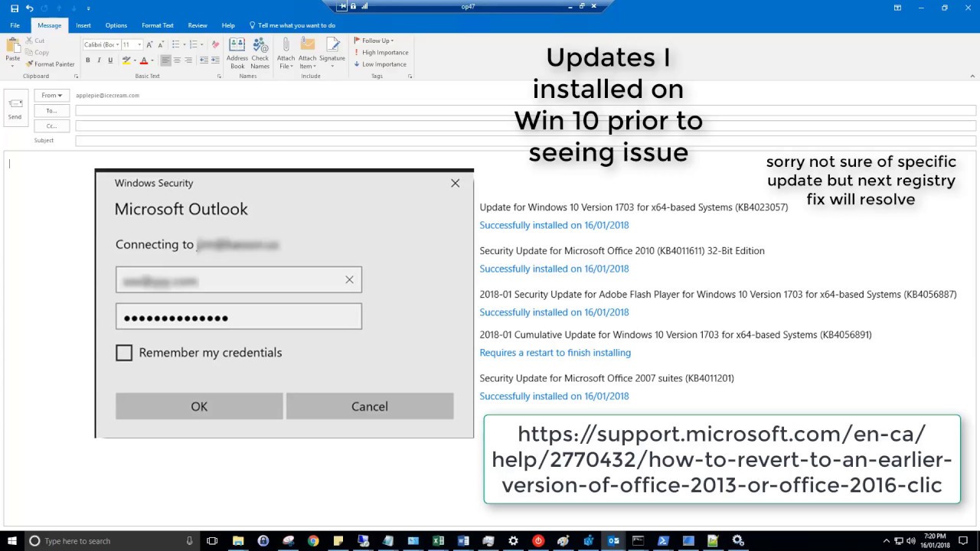980x551 pixels.
Task: Open the Clipboard pane launcher
Action: (76, 77)
